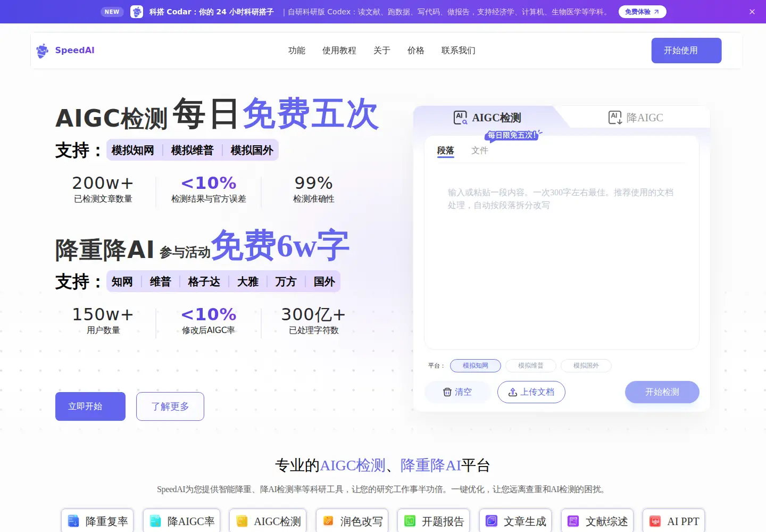
Task: Click the 大雅 tag in support list
Action: pyautogui.click(x=248, y=282)
